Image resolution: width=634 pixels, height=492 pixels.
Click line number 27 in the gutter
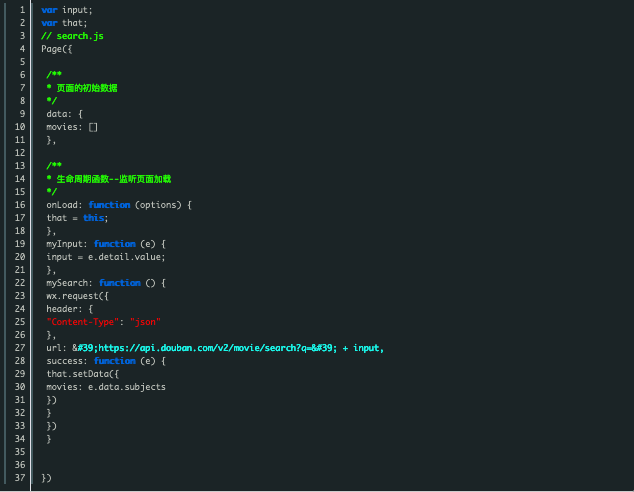click(x=20, y=348)
